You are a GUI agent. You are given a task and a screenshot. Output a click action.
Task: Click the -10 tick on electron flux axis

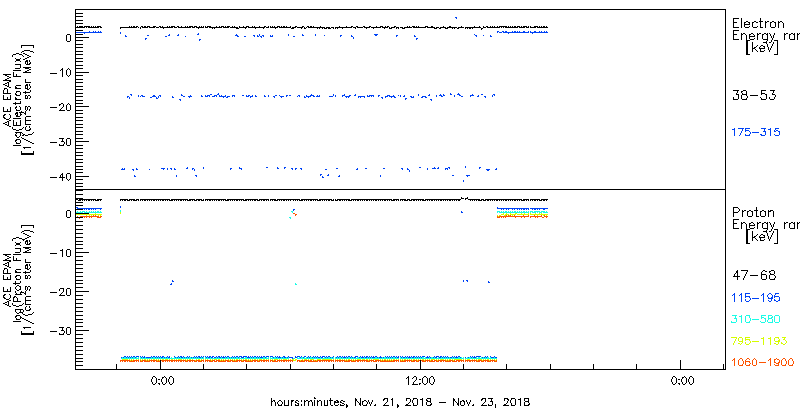tap(61, 72)
